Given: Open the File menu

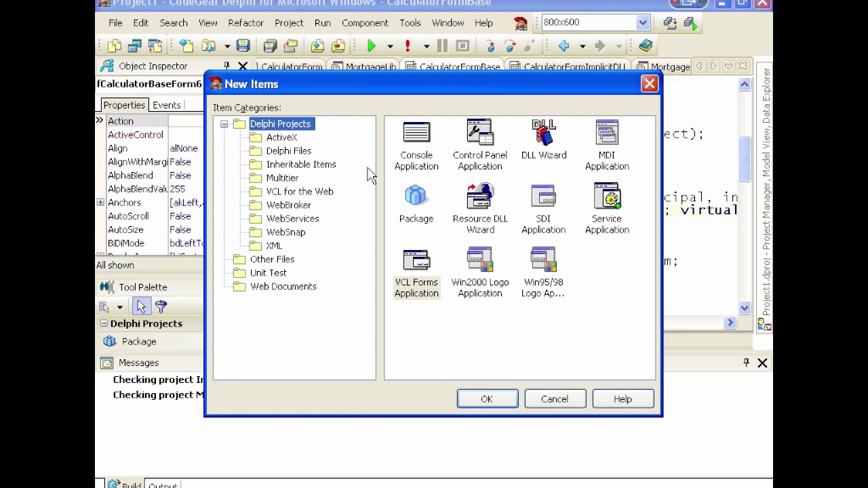Looking at the screenshot, I should coord(115,22).
